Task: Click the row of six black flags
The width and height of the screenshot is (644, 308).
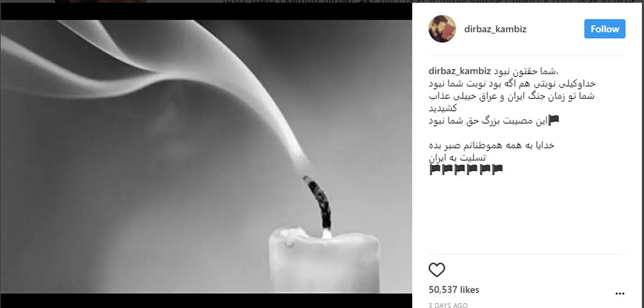Action: [466, 170]
